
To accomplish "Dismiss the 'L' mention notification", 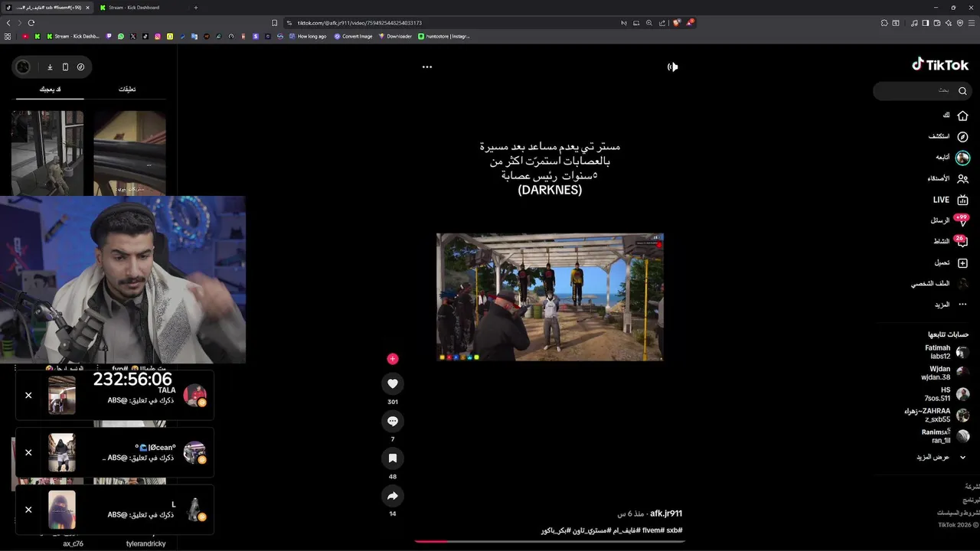I will click(x=28, y=510).
